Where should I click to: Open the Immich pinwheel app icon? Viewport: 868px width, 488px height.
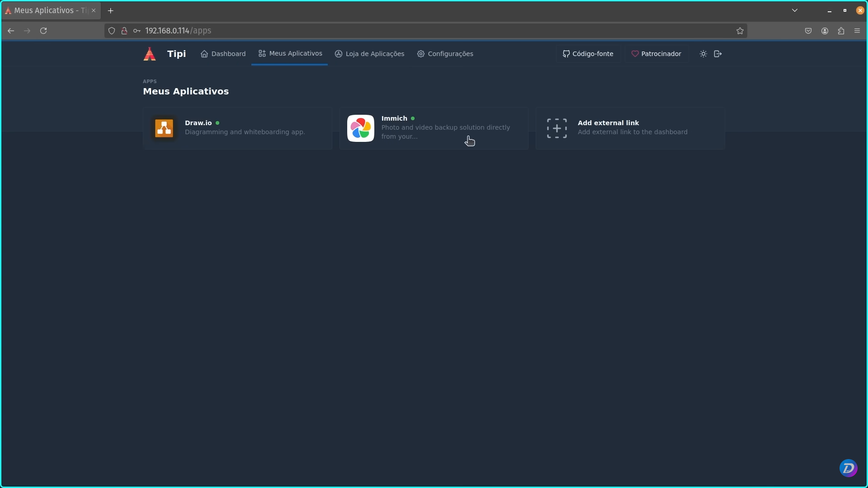coord(361,128)
